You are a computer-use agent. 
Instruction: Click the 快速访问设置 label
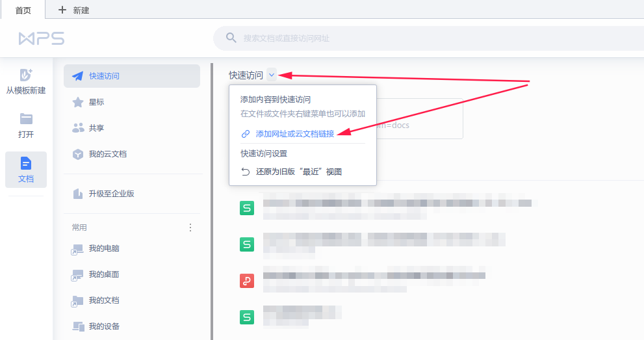click(x=264, y=153)
